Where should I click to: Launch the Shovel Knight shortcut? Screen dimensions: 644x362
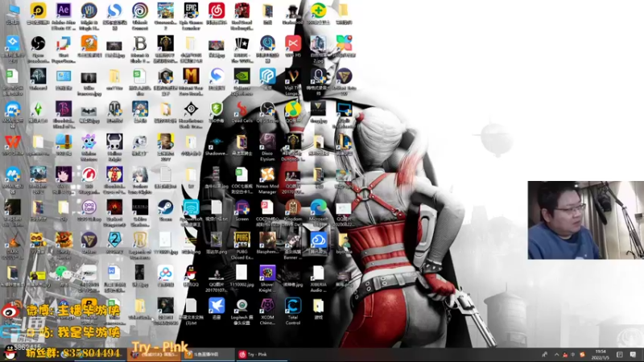267,273
